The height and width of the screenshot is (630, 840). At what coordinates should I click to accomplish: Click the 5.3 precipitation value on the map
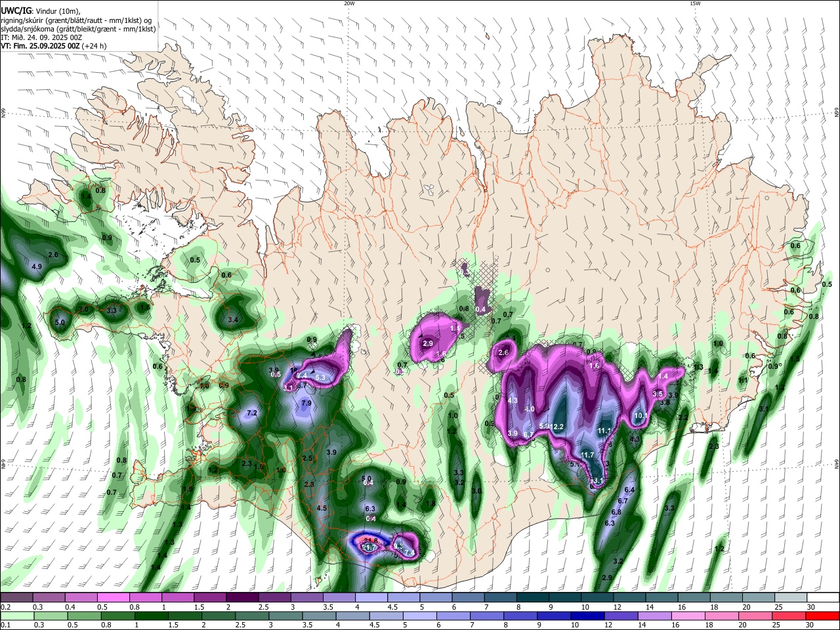coord(320,377)
